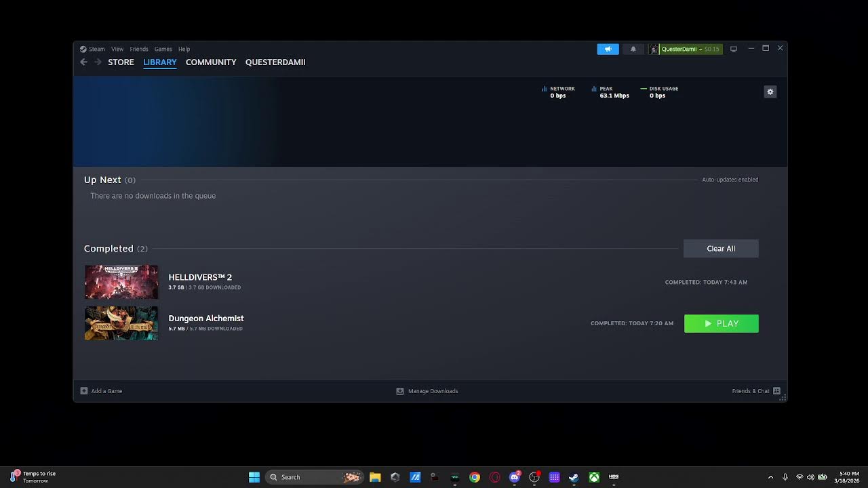Screen dimensions: 868x488
Task: Click 'COMPLETED: TODAY 7:43 AM' text
Action: (x=706, y=282)
